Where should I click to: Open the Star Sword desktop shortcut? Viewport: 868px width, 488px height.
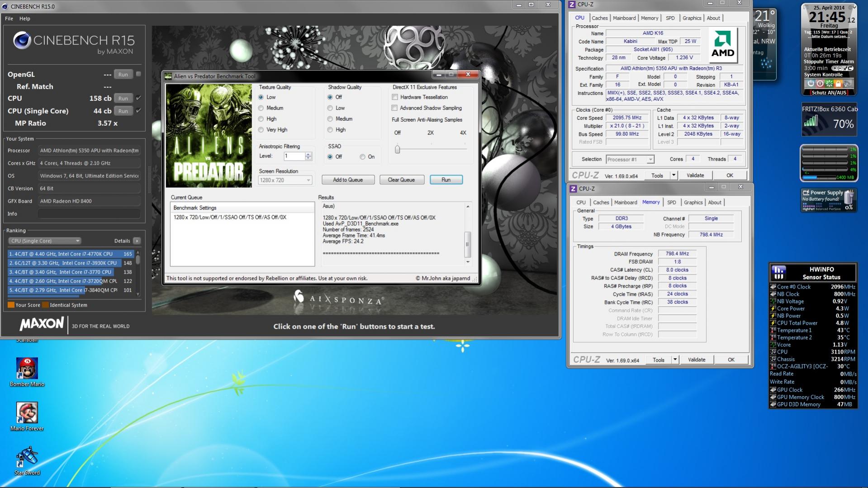(x=27, y=460)
